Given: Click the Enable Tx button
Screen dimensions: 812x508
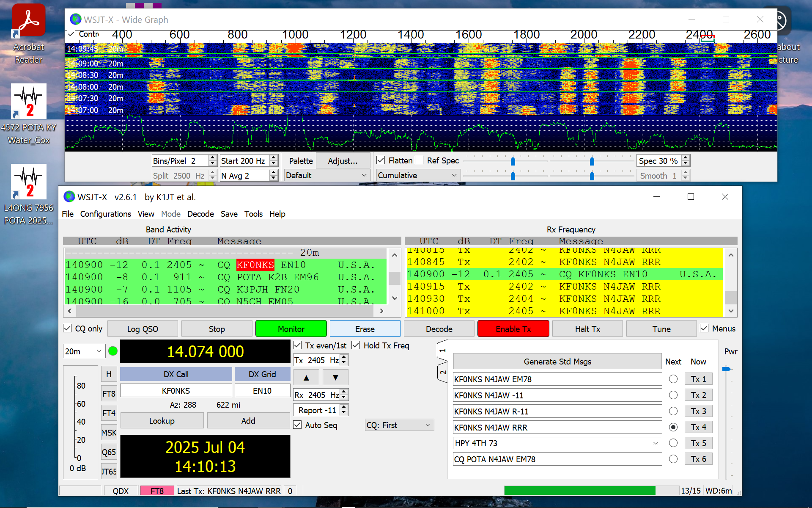Looking at the screenshot, I should (x=513, y=329).
